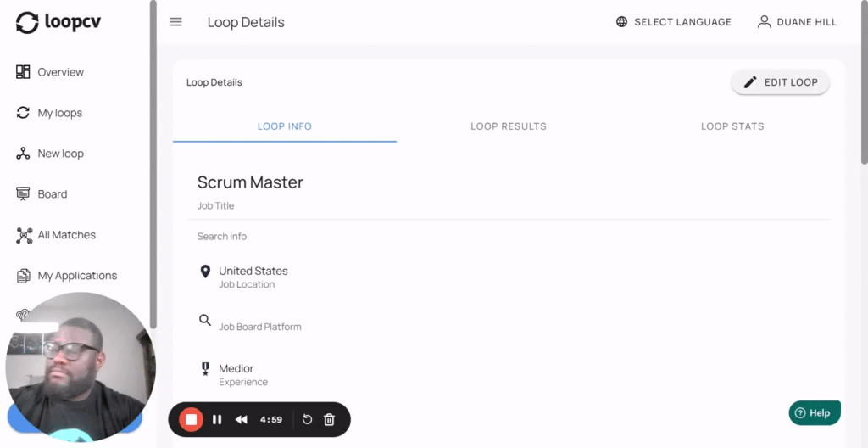Image resolution: width=868 pixels, height=448 pixels.
Task: Click the sidebar scrollbar
Action: [x=153, y=164]
